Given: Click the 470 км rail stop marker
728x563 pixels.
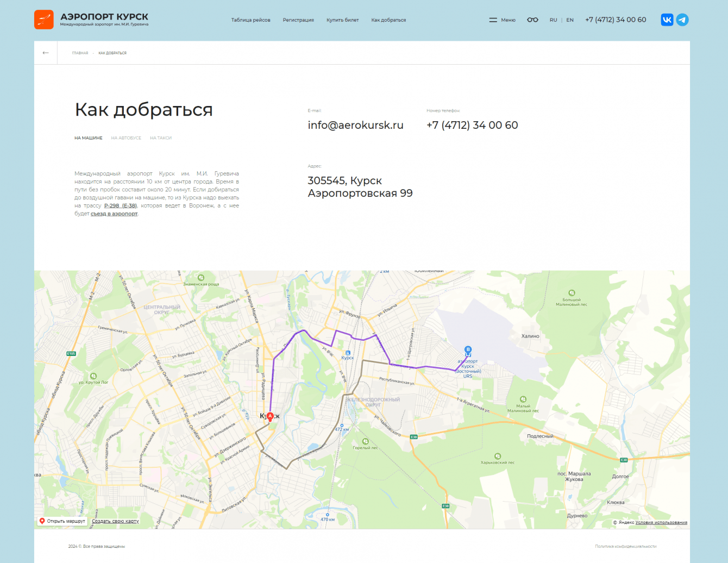Looking at the screenshot, I should click(x=327, y=515).
